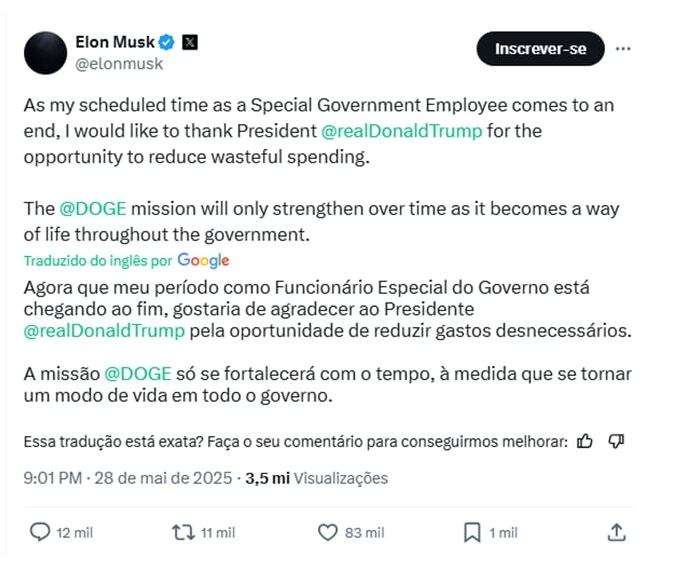The image size is (690, 572).
Task: Bookmark the post with the bookmark icon
Action: tap(472, 532)
